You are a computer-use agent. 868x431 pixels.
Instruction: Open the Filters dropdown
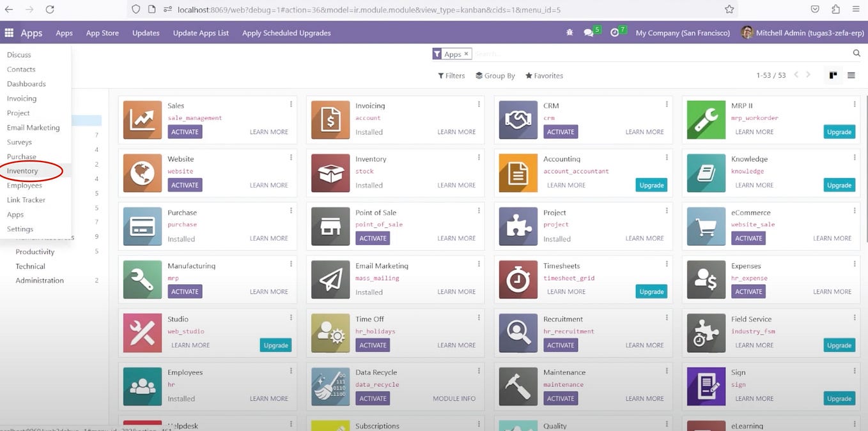[x=451, y=75]
